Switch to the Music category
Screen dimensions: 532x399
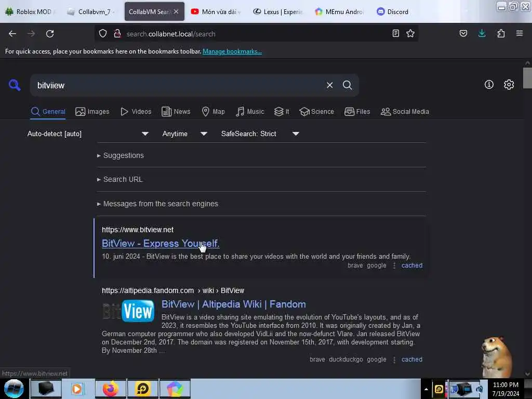click(250, 111)
